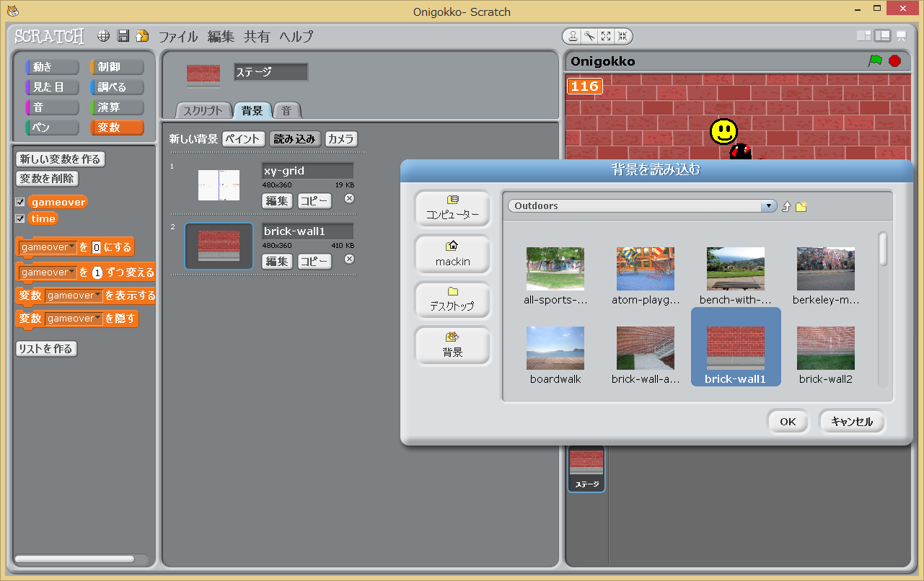Click the xy-grid name field
This screenshot has width=924, height=581.
[307, 171]
